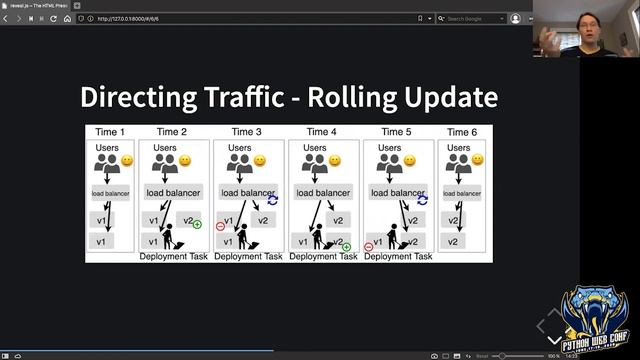The image size is (640, 360).
Task: Open the sync cloud status
Action: 18,356
